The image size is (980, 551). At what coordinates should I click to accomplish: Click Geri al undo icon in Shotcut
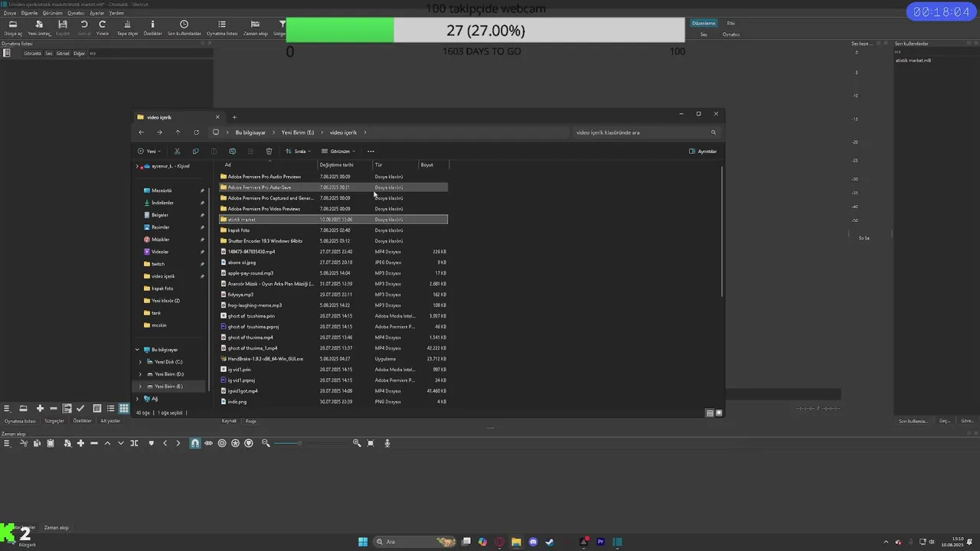pos(84,28)
